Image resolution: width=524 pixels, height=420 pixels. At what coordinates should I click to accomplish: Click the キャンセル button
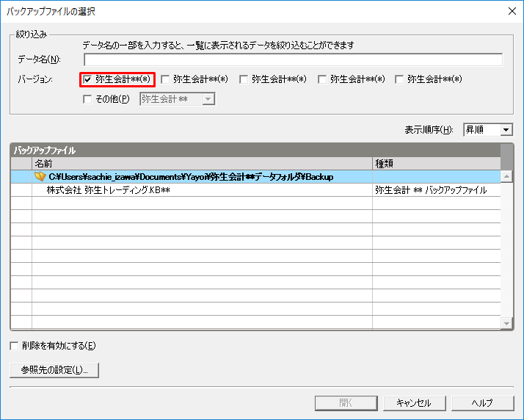pyautogui.click(x=415, y=403)
